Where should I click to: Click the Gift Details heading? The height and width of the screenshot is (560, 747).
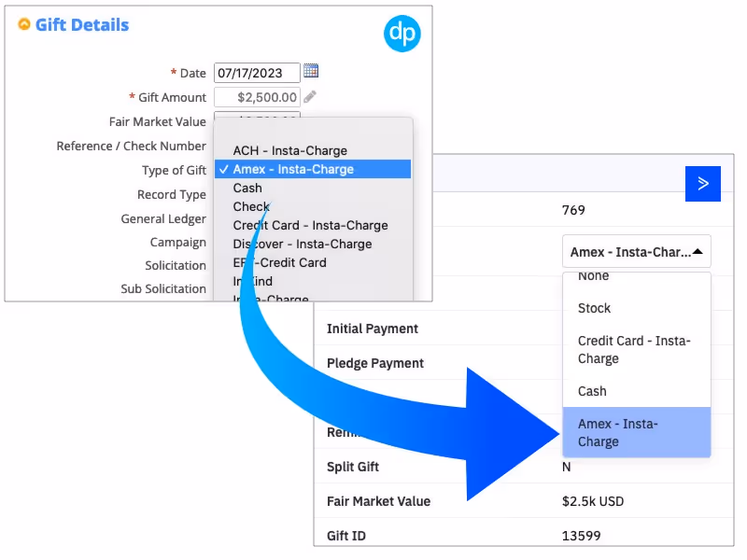click(82, 25)
